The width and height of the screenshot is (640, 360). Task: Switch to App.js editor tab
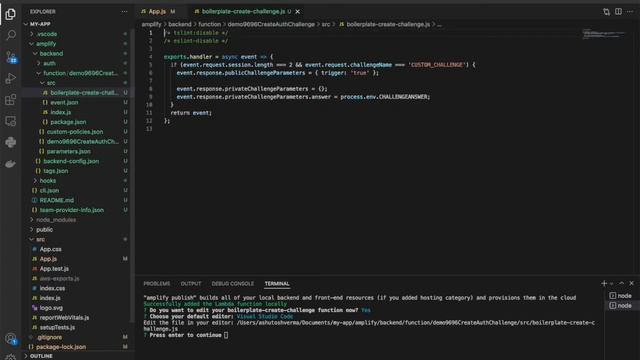click(158, 11)
